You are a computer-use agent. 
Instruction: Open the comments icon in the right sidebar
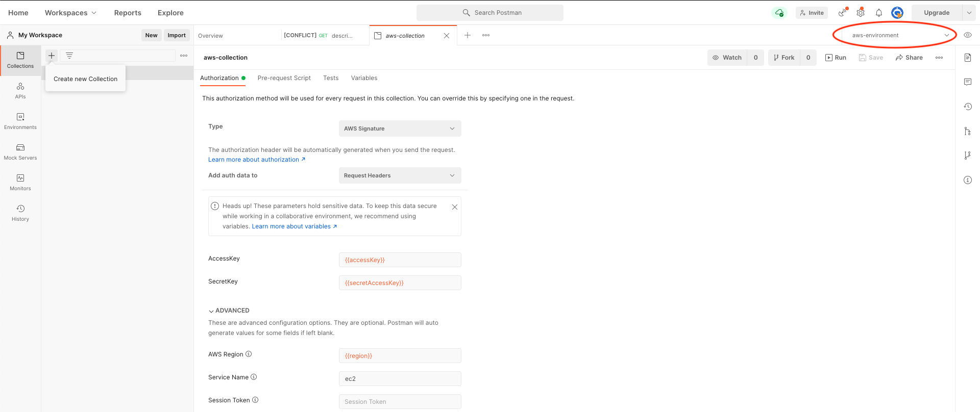968,82
